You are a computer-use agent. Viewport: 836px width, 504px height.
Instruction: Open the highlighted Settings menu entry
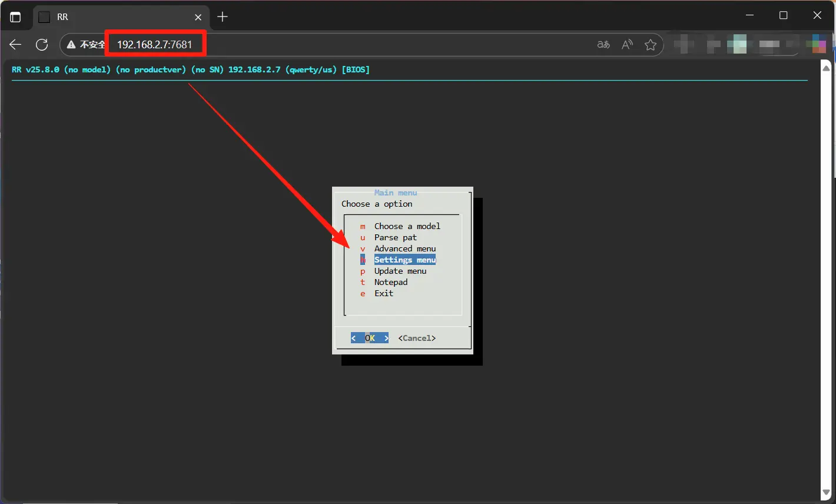(405, 260)
